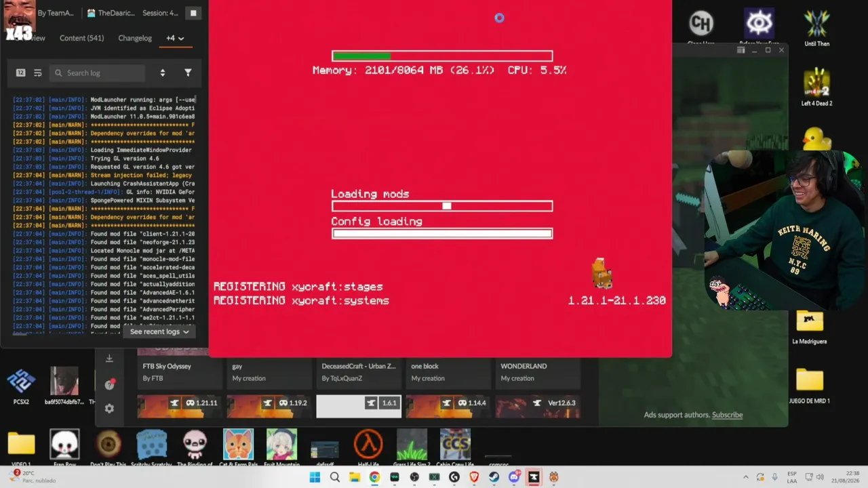The width and height of the screenshot is (868, 488).
Task: Open the Grass Life Sim 2 desktop shortcut
Action: coord(412,447)
